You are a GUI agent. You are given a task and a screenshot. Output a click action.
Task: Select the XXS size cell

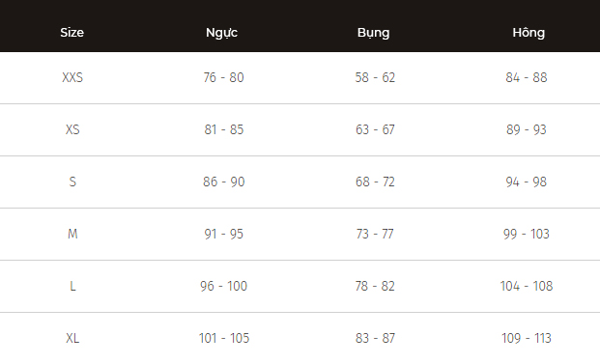pos(72,77)
